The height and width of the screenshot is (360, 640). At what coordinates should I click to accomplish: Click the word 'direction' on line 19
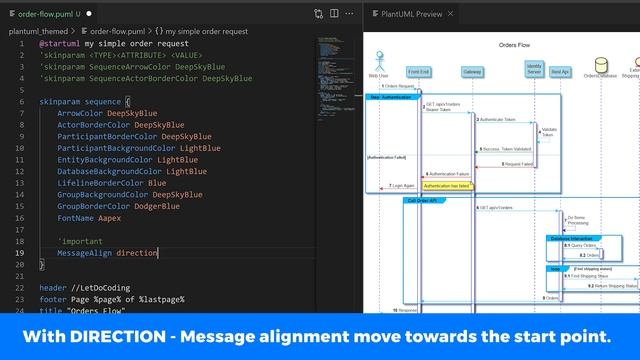pyautogui.click(x=136, y=253)
